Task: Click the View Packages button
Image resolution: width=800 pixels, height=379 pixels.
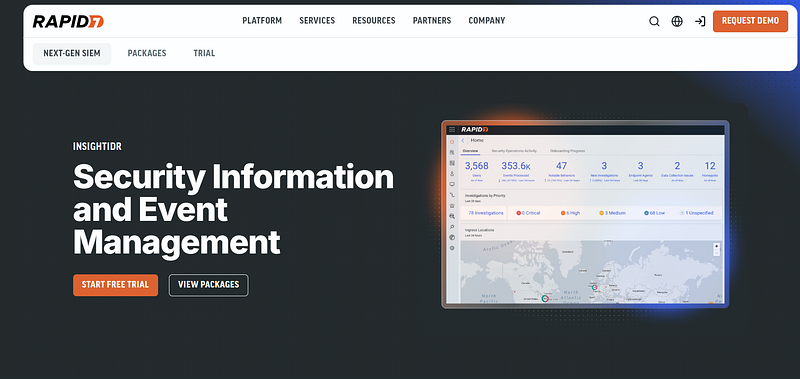Action: (209, 285)
